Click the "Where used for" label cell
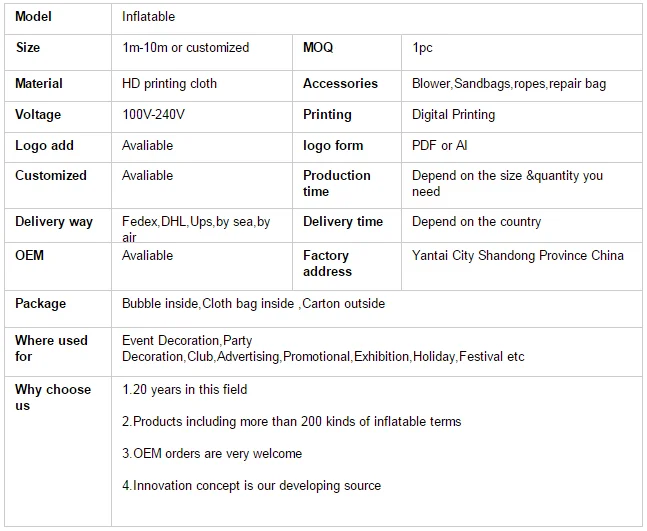Image resolution: width=647 pixels, height=531 pixels. (51, 348)
